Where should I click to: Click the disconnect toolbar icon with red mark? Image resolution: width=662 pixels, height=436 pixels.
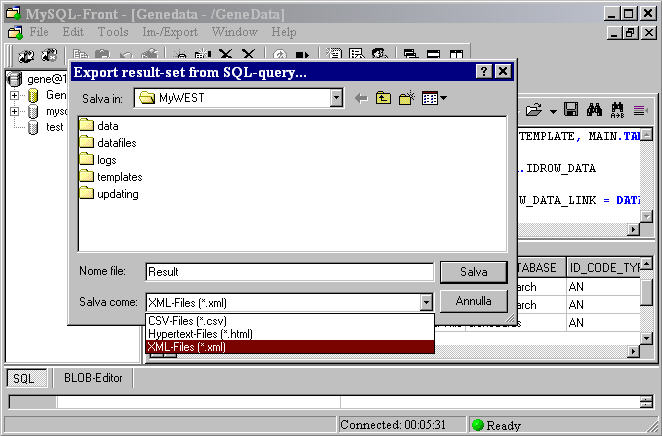[x=49, y=55]
